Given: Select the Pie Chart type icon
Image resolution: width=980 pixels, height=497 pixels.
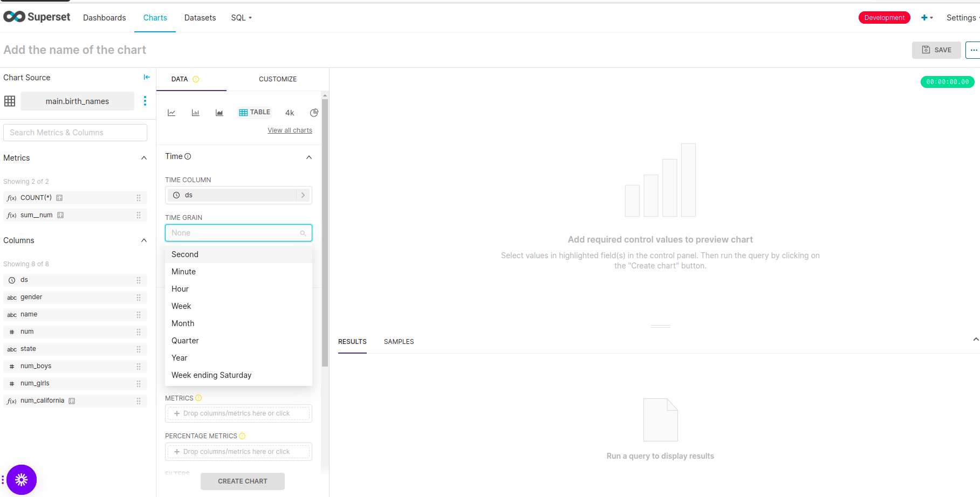Looking at the screenshot, I should (x=314, y=112).
